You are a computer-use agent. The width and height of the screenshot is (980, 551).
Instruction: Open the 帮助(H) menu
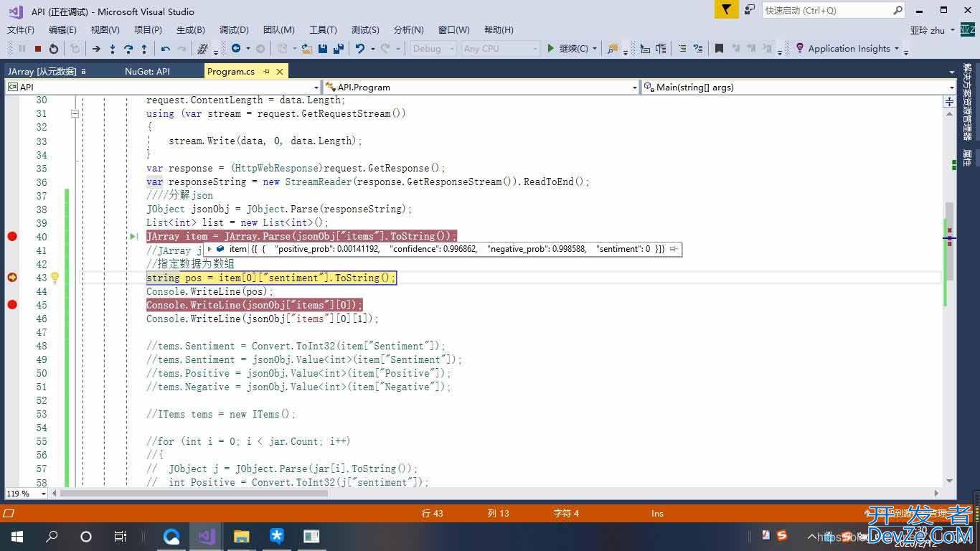click(499, 30)
